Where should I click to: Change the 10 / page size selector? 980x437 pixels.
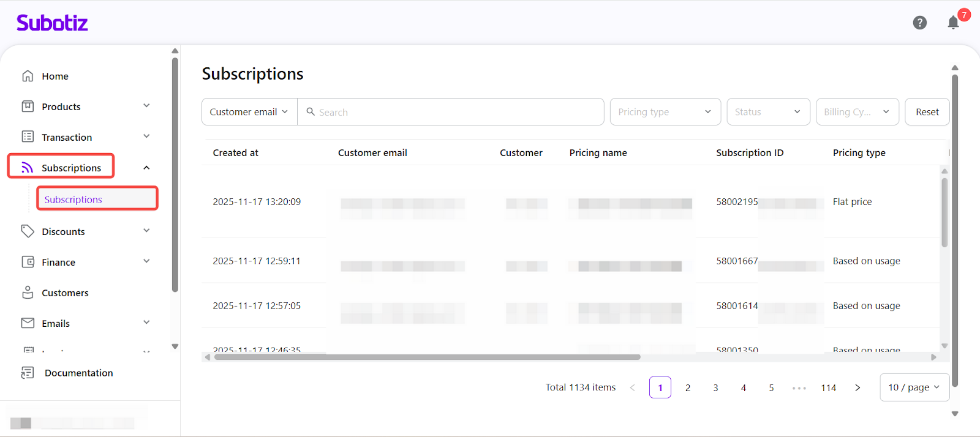point(914,387)
